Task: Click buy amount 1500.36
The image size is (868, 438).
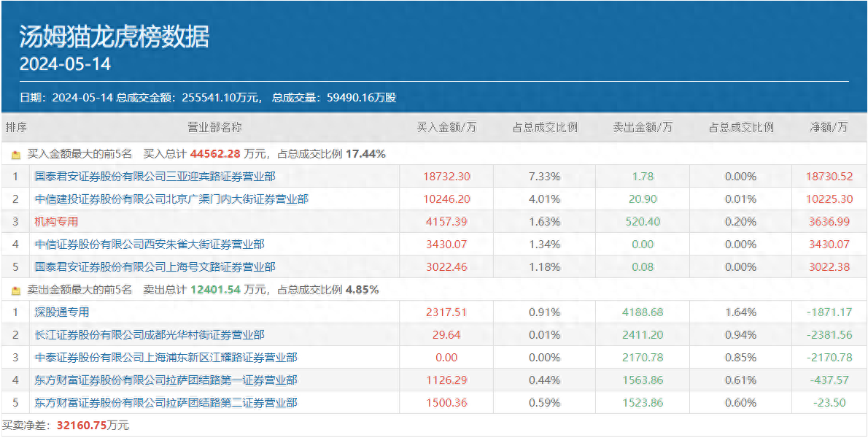Action: coord(446,402)
